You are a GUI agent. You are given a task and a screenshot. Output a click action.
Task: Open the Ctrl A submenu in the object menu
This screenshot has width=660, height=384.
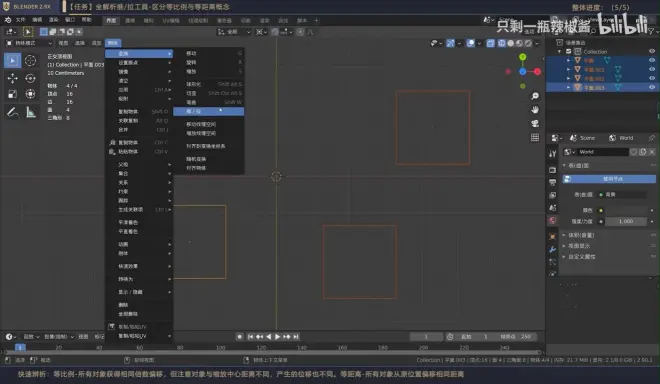coord(139,90)
